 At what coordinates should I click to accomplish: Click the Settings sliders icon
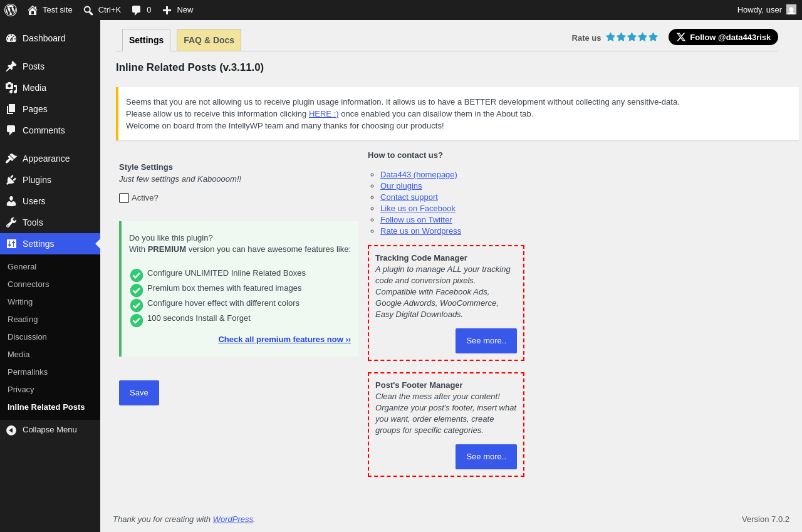(11, 244)
